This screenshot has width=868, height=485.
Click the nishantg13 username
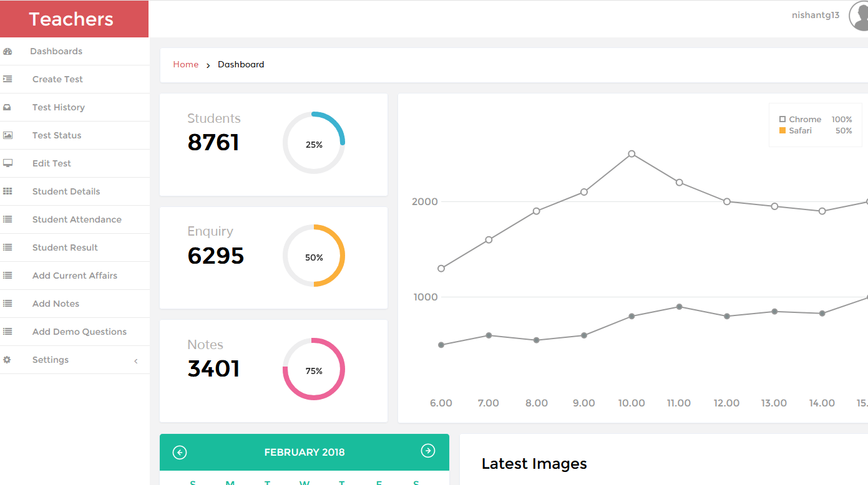[x=815, y=16]
